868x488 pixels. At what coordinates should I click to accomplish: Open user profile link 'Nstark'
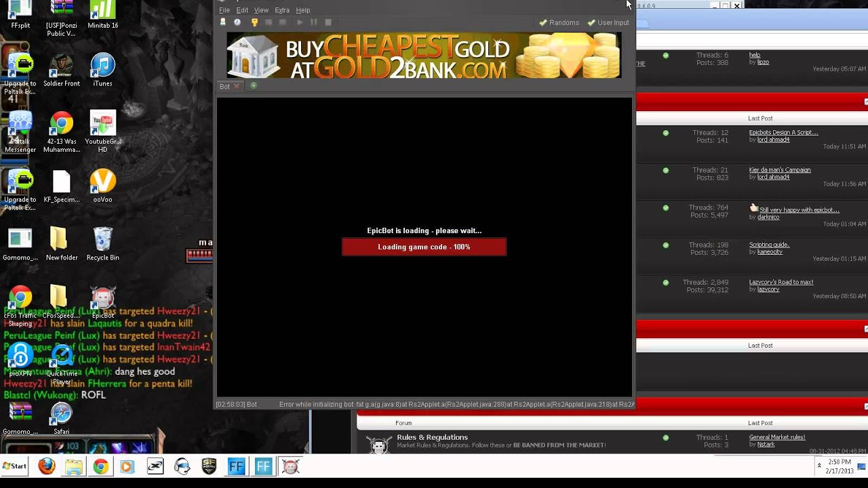click(x=766, y=445)
